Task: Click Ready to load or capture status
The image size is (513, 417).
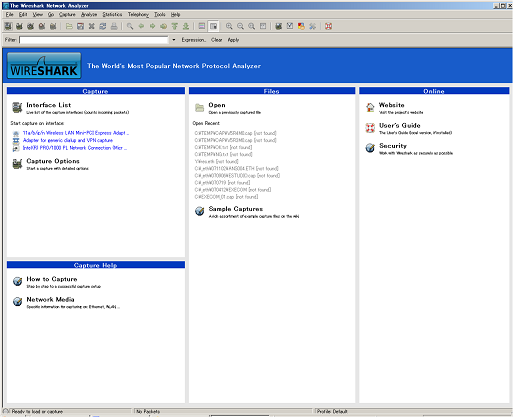Action: 37,412
